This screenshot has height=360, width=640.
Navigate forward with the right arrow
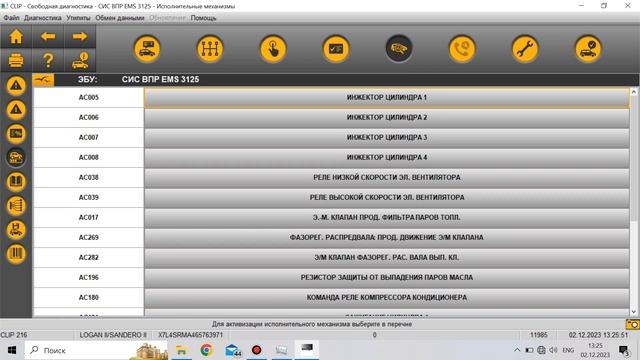pos(80,37)
